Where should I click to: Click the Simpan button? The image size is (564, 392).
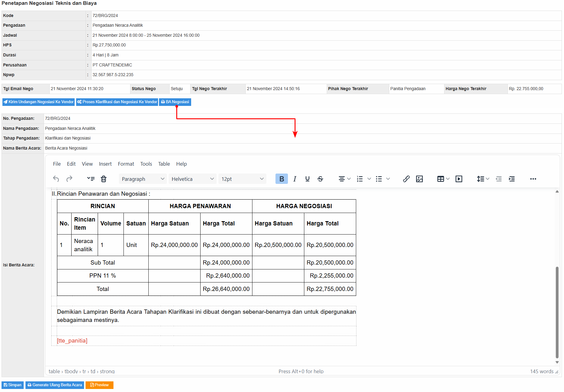[13, 385]
